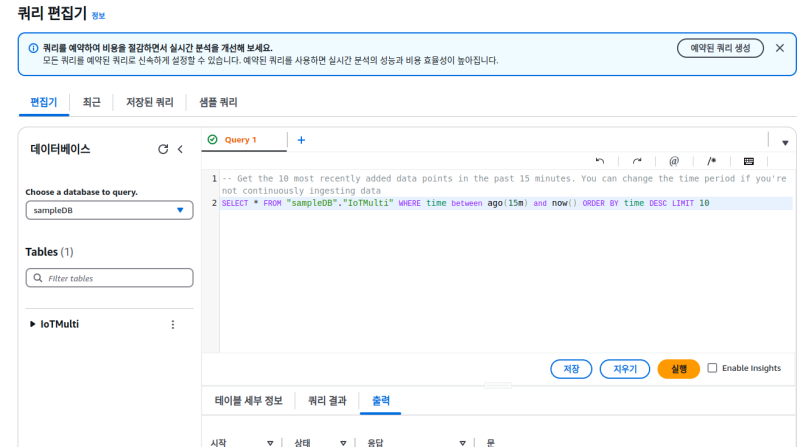The width and height of the screenshot is (800, 447).
Task: Open the query tabs overflow dropdown
Action: coord(785,143)
